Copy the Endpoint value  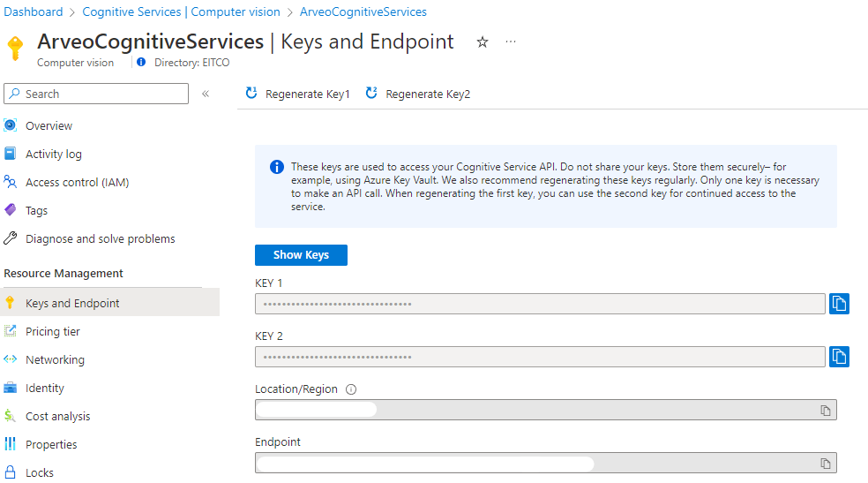(x=826, y=464)
